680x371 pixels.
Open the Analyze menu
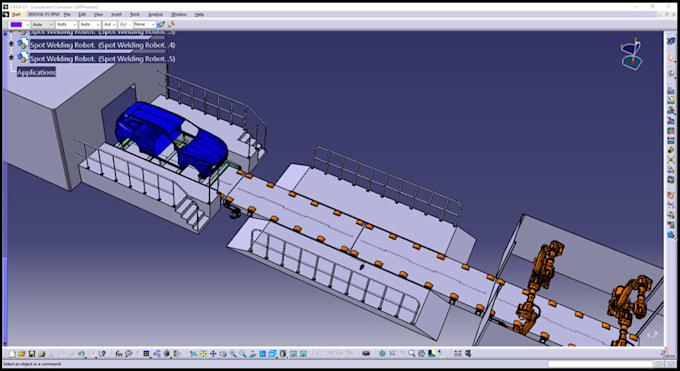155,14
